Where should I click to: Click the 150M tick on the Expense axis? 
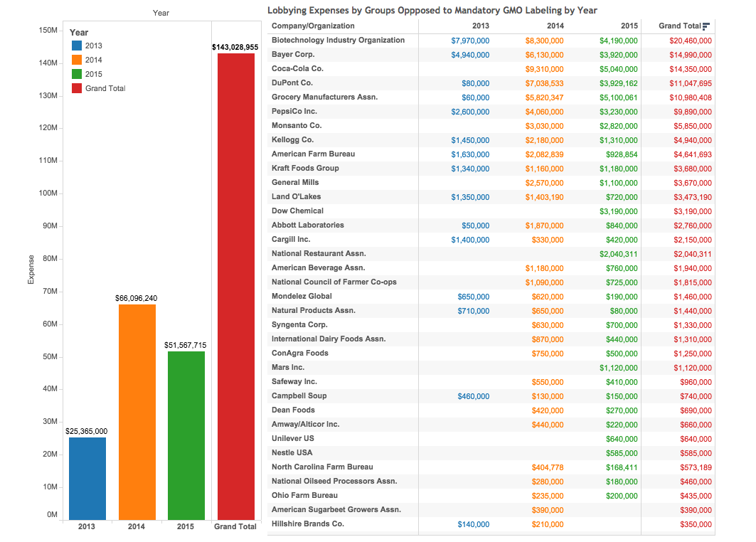point(48,31)
